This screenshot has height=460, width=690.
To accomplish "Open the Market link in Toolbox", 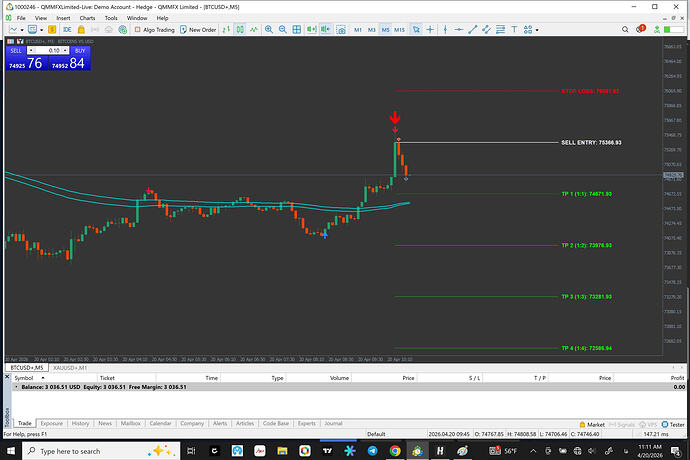I will tap(592, 425).
